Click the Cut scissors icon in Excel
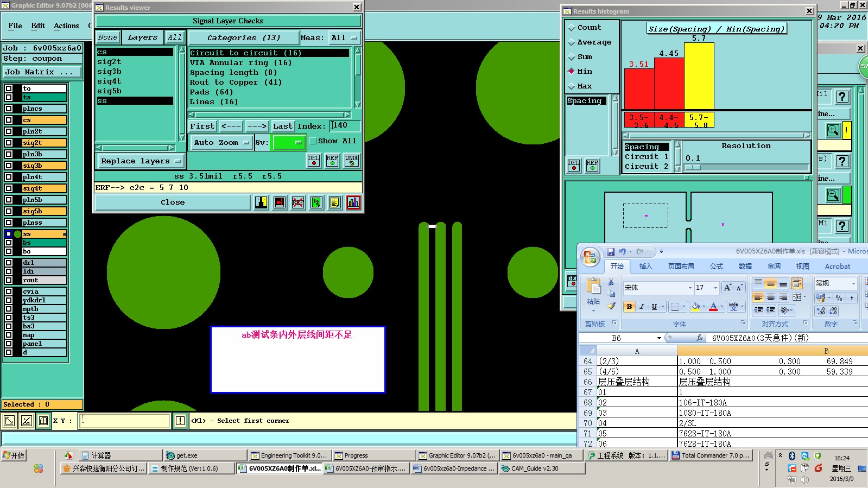The width and height of the screenshot is (868, 488). tap(611, 282)
